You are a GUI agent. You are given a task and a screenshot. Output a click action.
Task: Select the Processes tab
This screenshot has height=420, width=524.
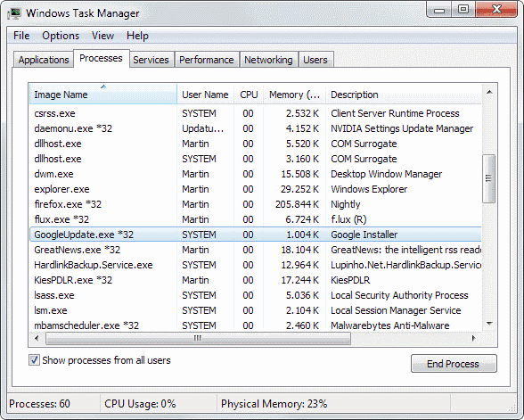[102, 58]
